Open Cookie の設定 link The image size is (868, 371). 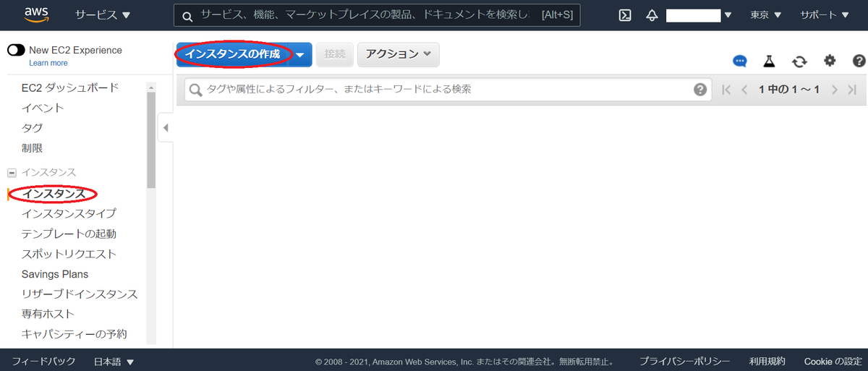[x=833, y=361]
